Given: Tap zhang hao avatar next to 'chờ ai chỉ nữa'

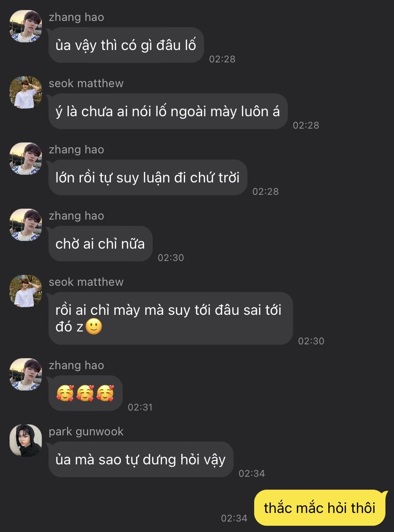Looking at the screenshot, I should coord(25,225).
